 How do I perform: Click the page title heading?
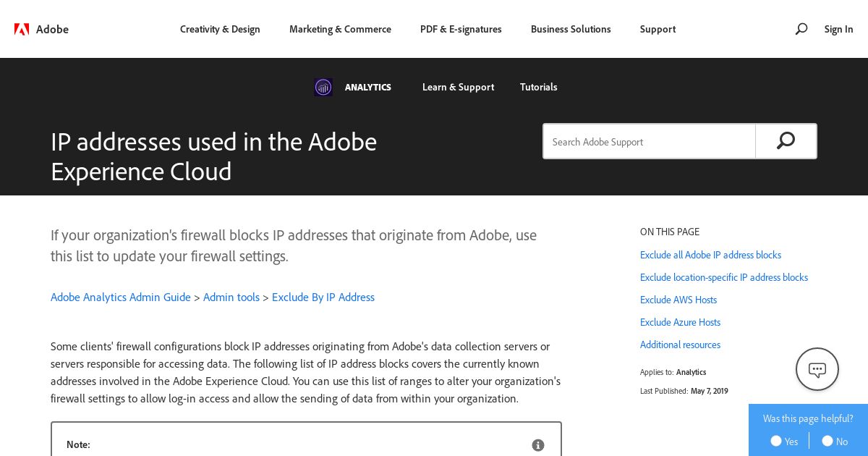click(213, 156)
